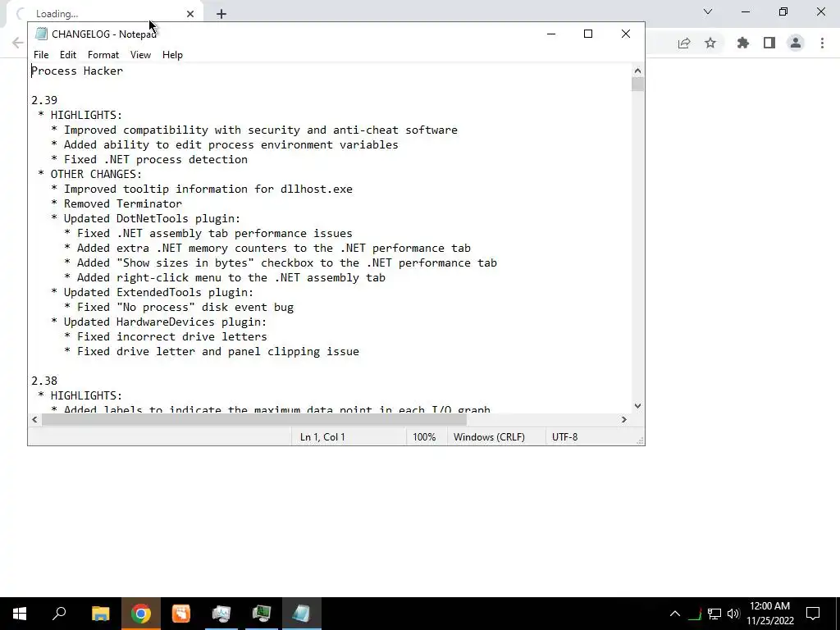Click the network tray icon
The image size is (840, 630).
click(x=714, y=614)
